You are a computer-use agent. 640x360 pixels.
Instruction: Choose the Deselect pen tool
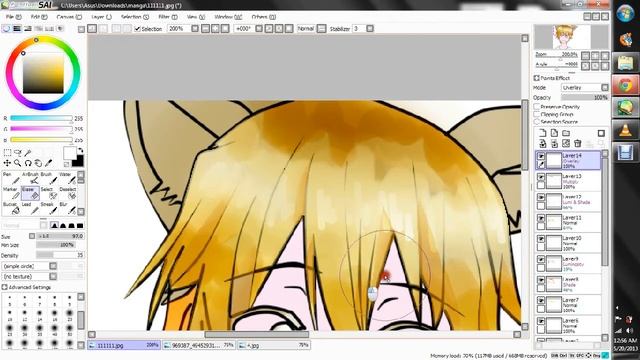(67, 193)
